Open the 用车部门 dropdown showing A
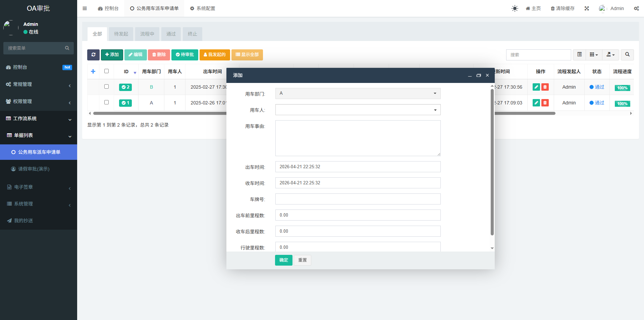644x320 pixels. 358,93
